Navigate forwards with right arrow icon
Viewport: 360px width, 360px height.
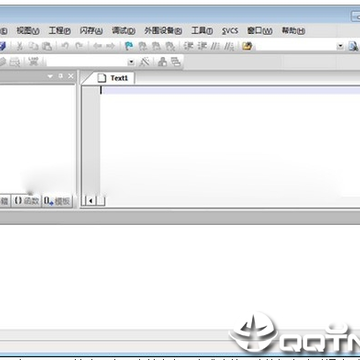110,46
